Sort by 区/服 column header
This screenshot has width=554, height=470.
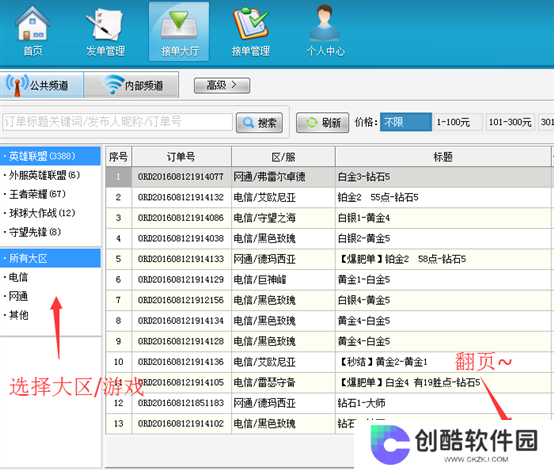pyautogui.click(x=283, y=157)
